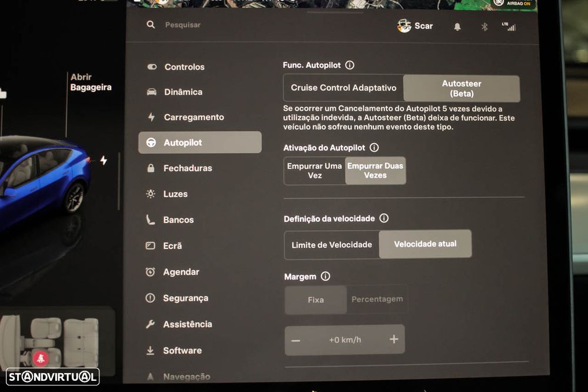The height and width of the screenshot is (392, 588).
Task: Choose Empurrar Uma Vez activation
Action: [x=315, y=171]
